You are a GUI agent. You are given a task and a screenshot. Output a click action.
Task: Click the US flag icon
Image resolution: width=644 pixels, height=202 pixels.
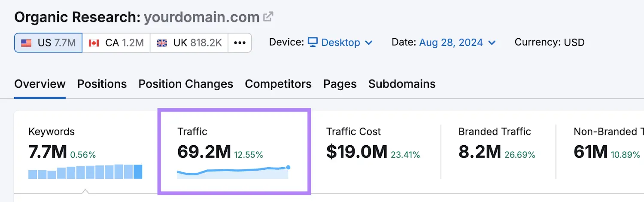[x=26, y=43]
